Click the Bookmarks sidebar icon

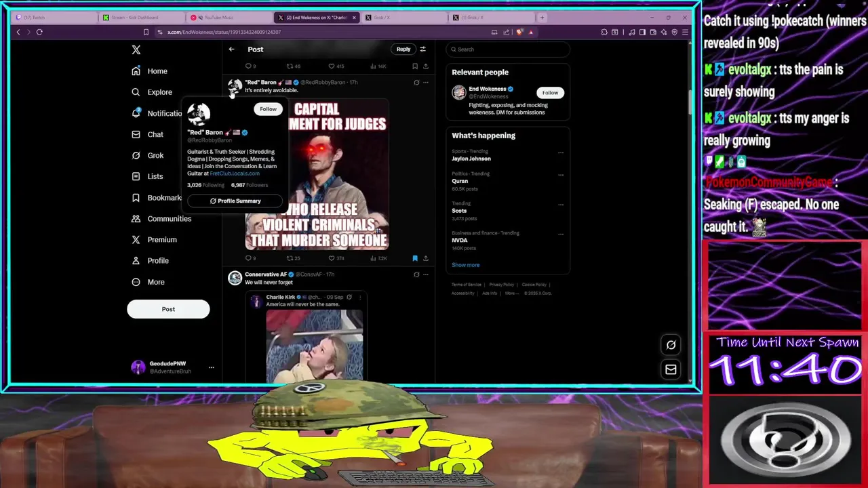tap(136, 197)
